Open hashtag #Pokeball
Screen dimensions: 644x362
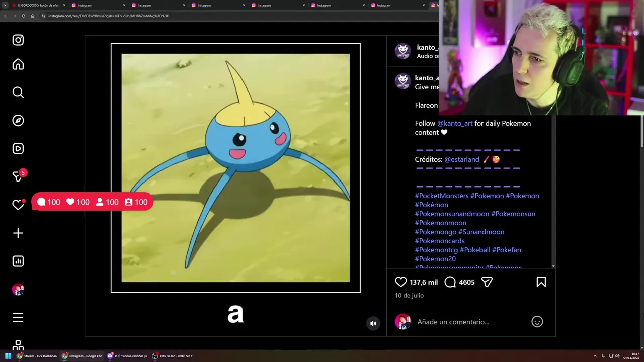(x=475, y=250)
